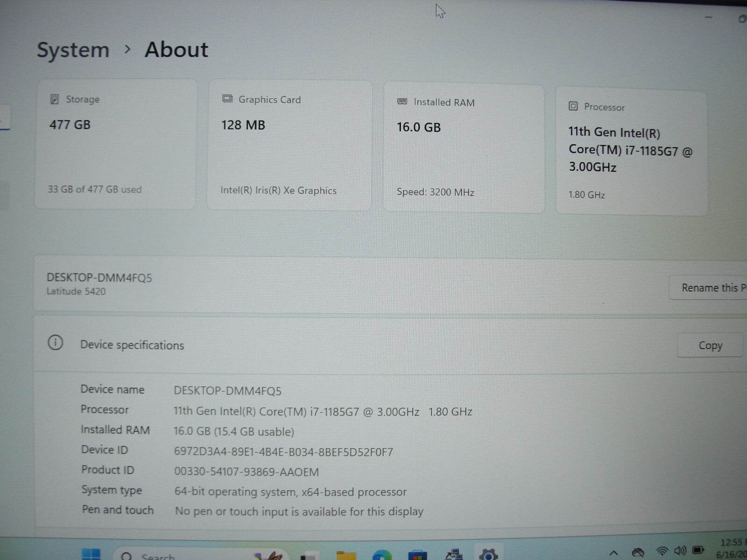Navigate back using the System breadcrumb
The image size is (747, 560).
click(x=73, y=49)
